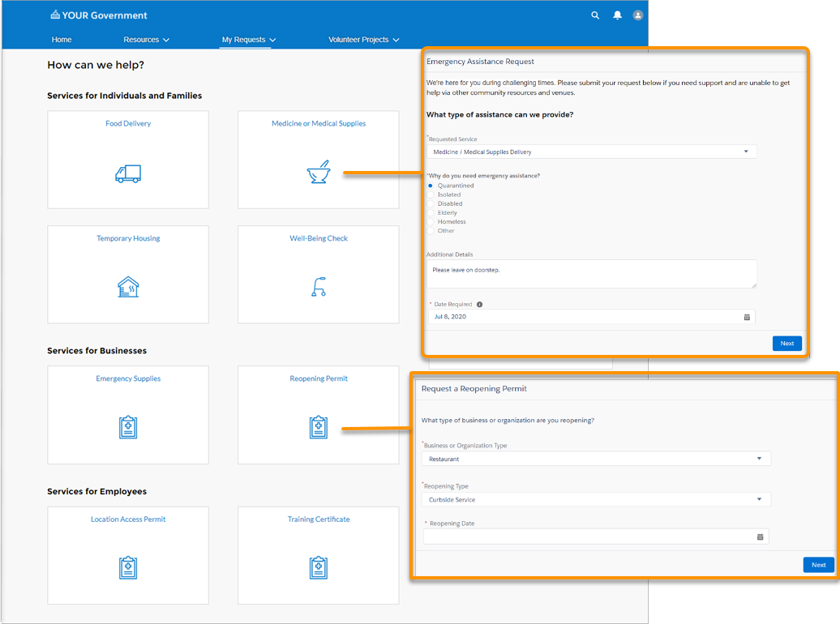Choose the Elderly radio option
This screenshot has height=624, width=840.
pos(431,212)
